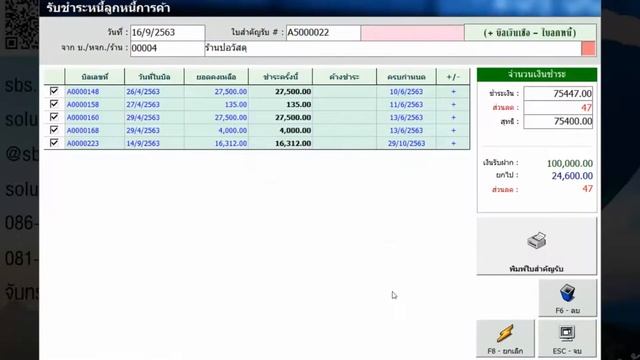Click bill number A0000223
The width and height of the screenshot is (640, 360).
(x=83, y=144)
